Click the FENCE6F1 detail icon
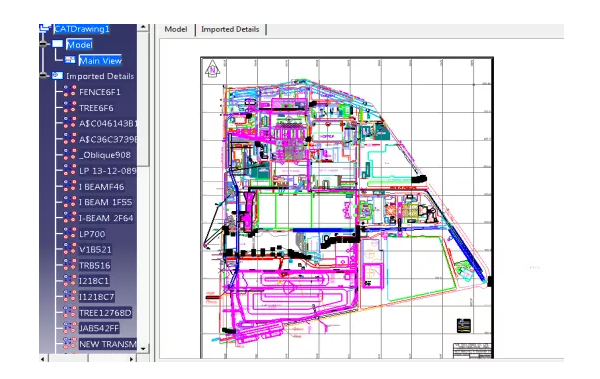The width and height of the screenshot is (600, 379). tap(70, 91)
